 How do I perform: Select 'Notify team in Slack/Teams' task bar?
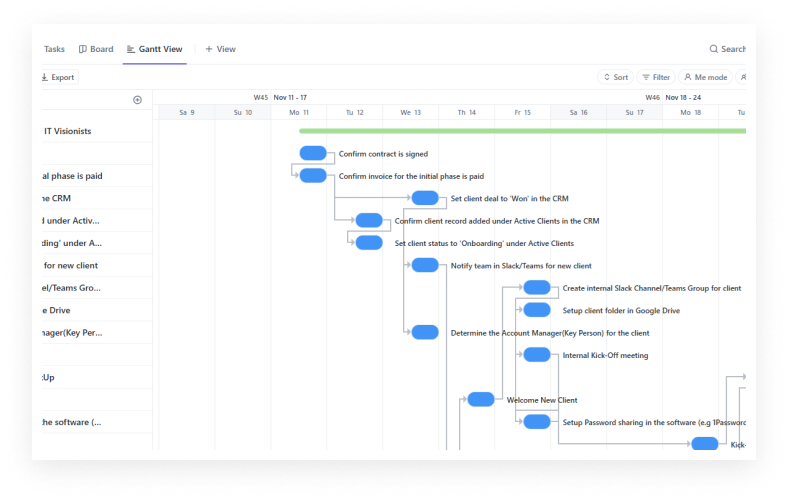pyautogui.click(x=425, y=265)
